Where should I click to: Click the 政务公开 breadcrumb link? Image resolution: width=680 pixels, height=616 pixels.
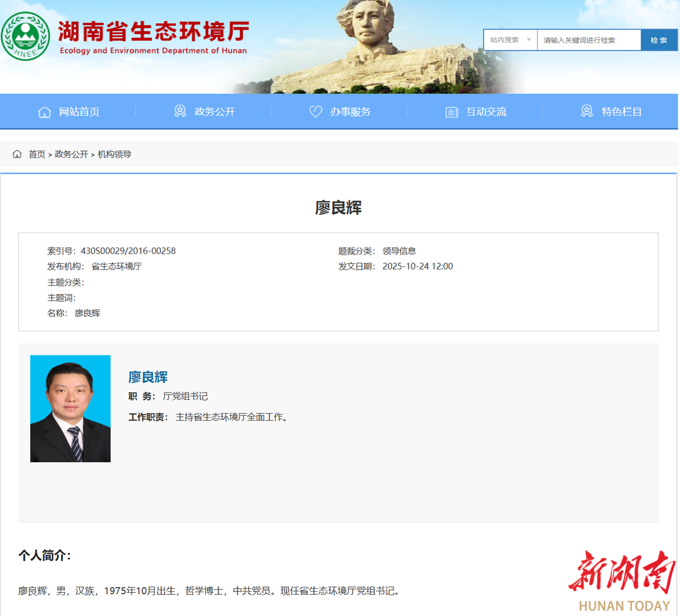pos(71,154)
